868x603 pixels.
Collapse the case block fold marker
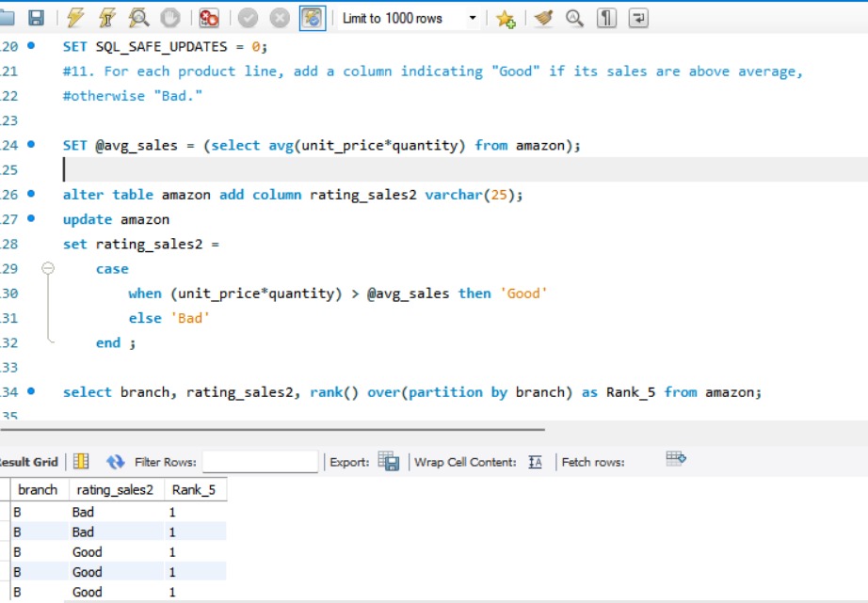[48, 268]
